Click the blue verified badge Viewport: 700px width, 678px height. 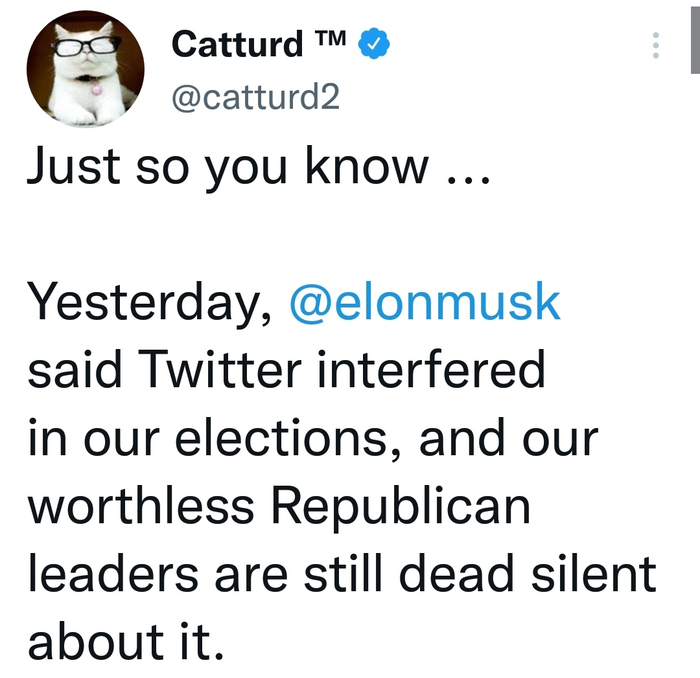pyautogui.click(x=374, y=44)
